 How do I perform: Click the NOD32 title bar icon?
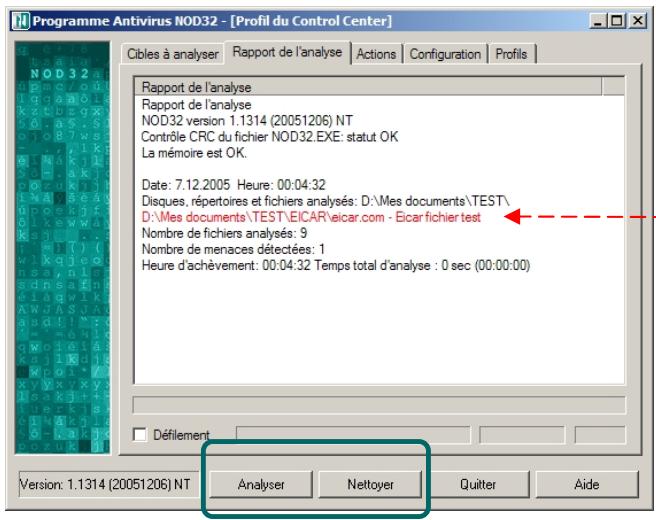click(x=20, y=21)
